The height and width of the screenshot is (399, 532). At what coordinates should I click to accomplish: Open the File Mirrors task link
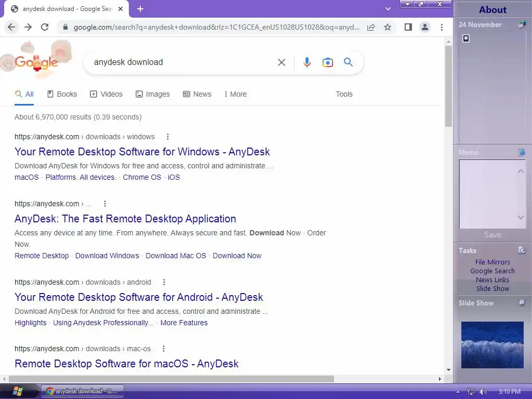pyautogui.click(x=493, y=262)
